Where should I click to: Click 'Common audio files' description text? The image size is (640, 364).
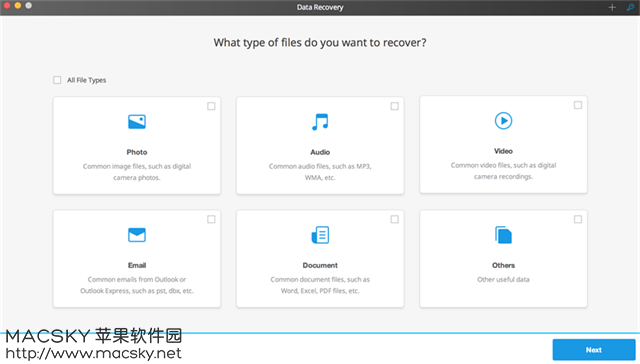click(x=320, y=172)
